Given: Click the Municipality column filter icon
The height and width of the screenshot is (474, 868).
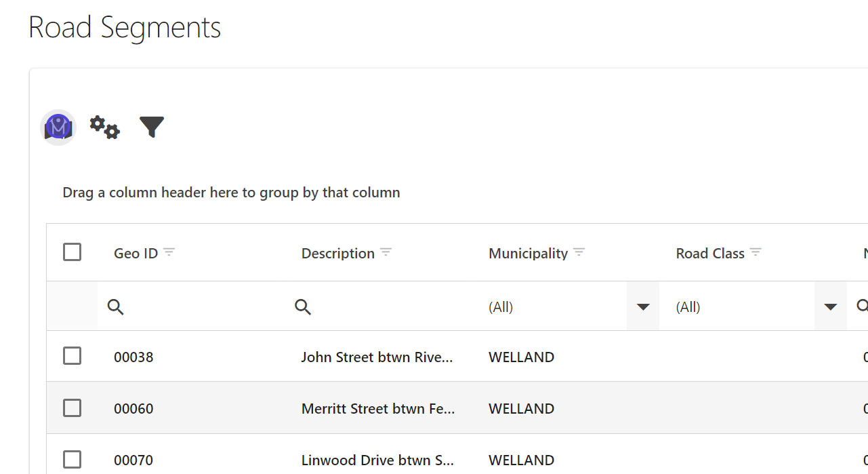Looking at the screenshot, I should coord(579,252).
